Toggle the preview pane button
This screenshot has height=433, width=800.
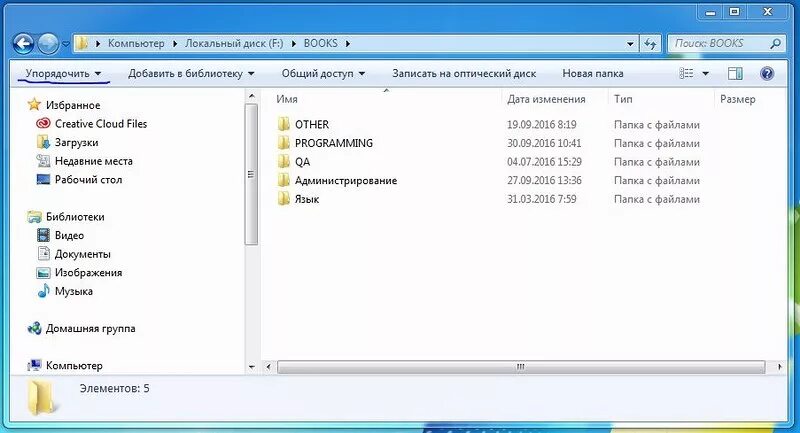[x=735, y=73]
